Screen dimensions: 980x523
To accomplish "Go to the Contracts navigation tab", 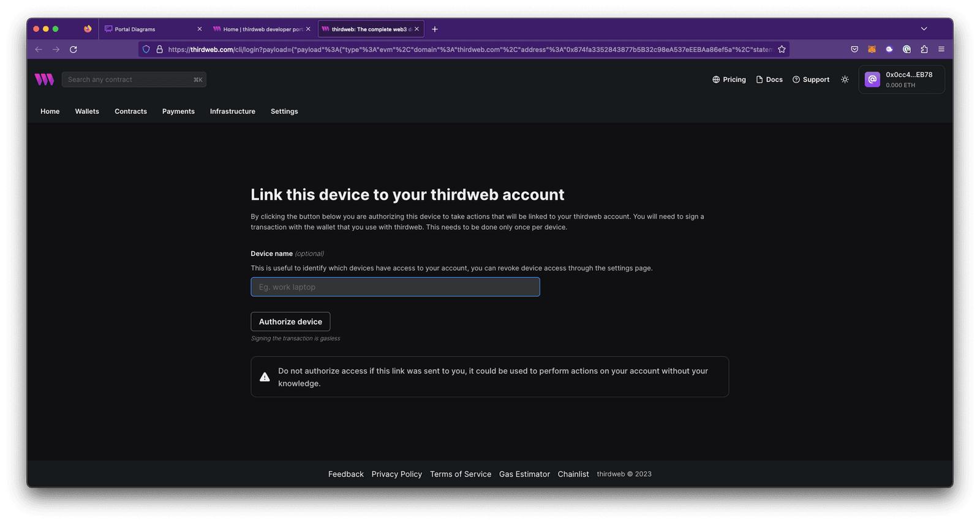I will click(130, 111).
